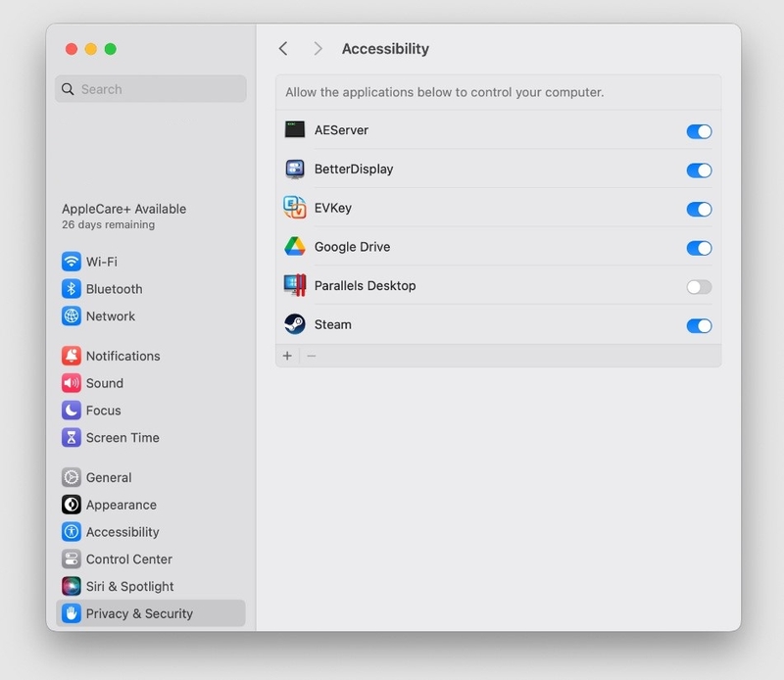Open Sound preferences

click(151, 383)
